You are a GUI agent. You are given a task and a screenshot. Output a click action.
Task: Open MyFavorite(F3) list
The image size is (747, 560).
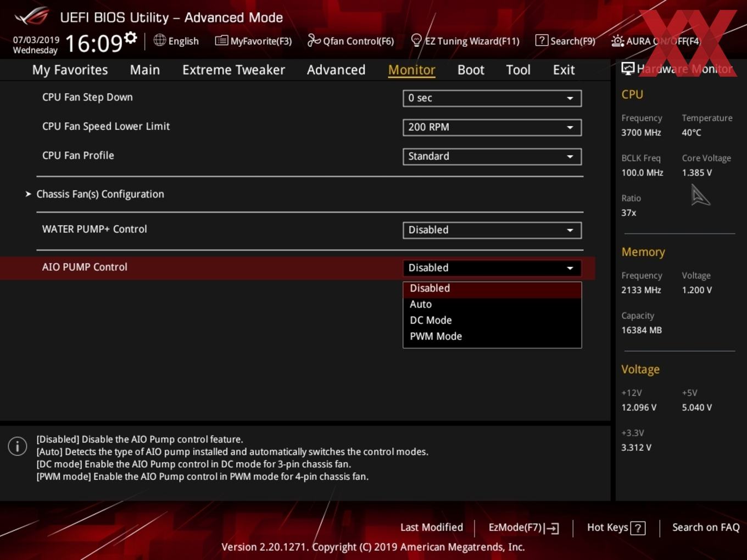coord(253,41)
